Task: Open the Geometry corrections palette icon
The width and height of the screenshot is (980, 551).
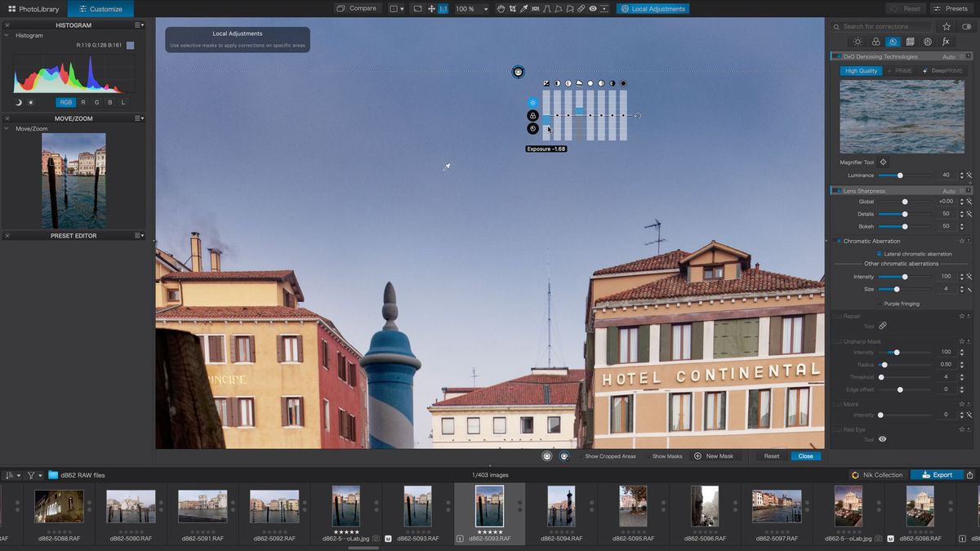Action: [911, 42]
